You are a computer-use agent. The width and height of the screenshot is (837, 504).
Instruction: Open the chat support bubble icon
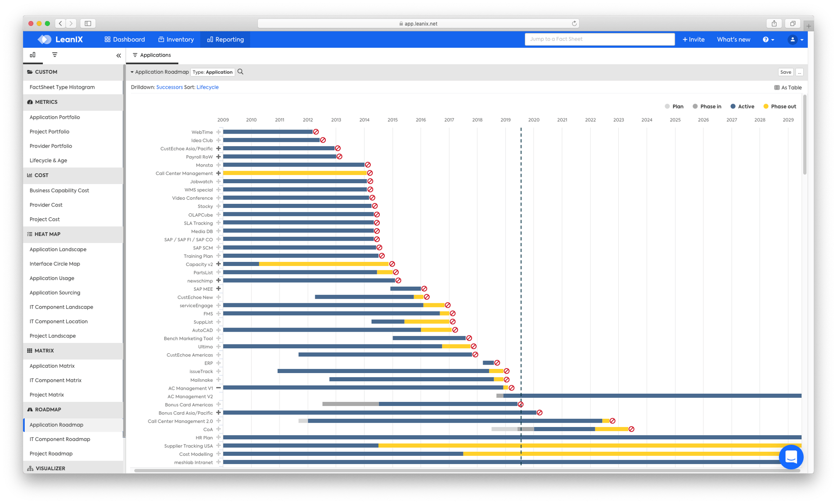click(x=791, y=457)
